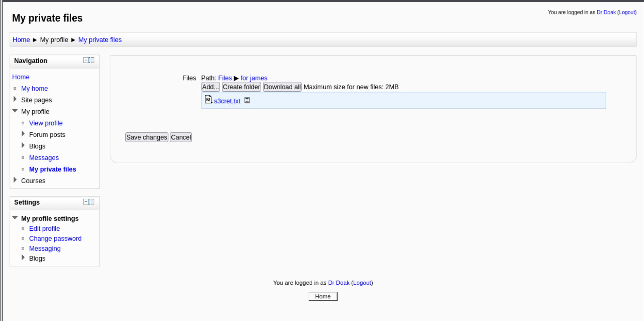Viewport: 644px width, 321px height.
Task: Collapse the Navigation block with its hide icon
Action: [86, 60]
